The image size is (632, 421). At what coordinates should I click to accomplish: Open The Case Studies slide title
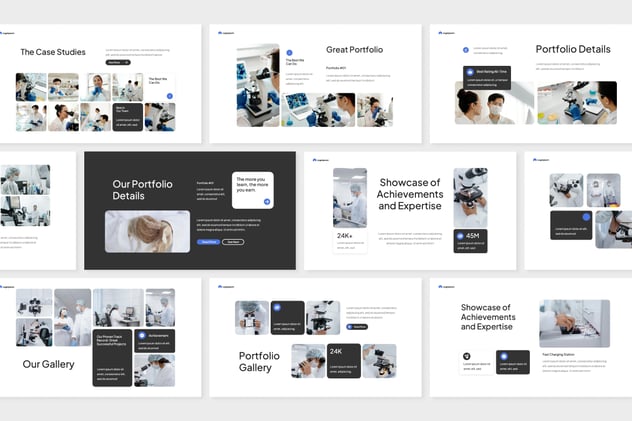click(53, 52)
